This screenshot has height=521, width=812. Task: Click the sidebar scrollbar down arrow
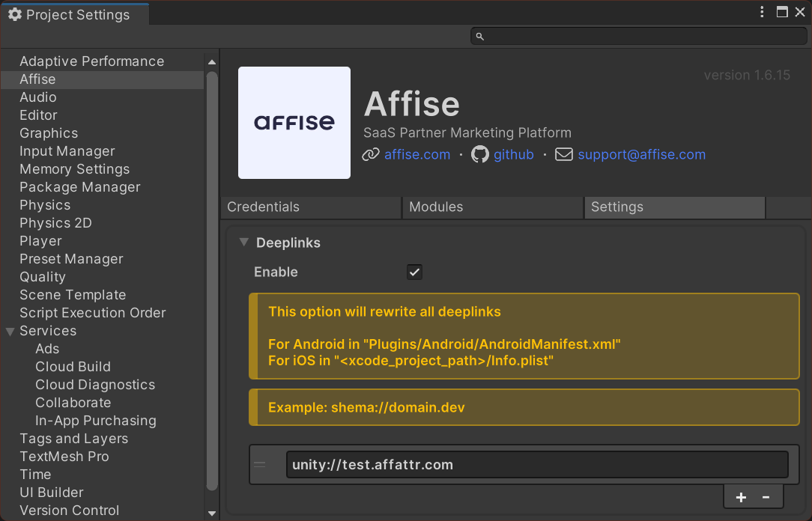point(211,514)
